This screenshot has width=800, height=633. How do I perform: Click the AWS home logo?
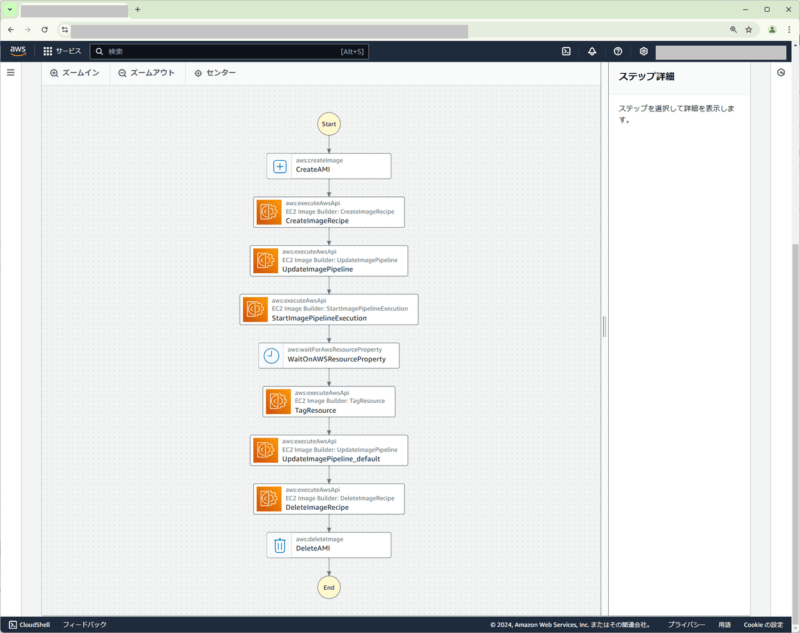[17, 51]
